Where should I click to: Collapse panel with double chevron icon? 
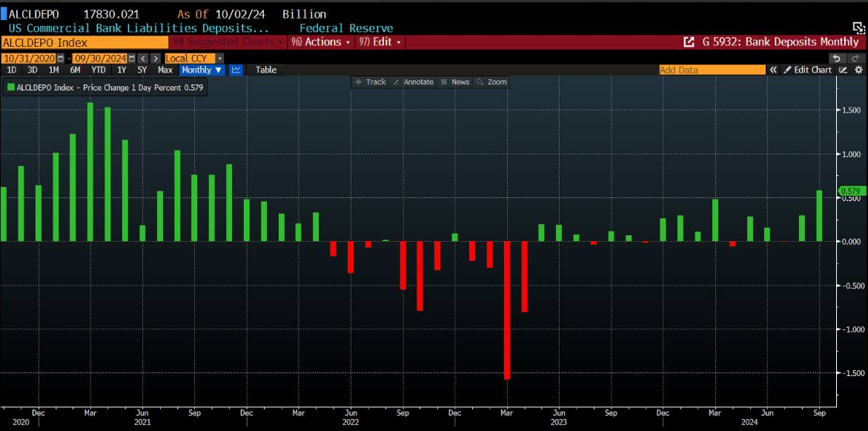773,70
